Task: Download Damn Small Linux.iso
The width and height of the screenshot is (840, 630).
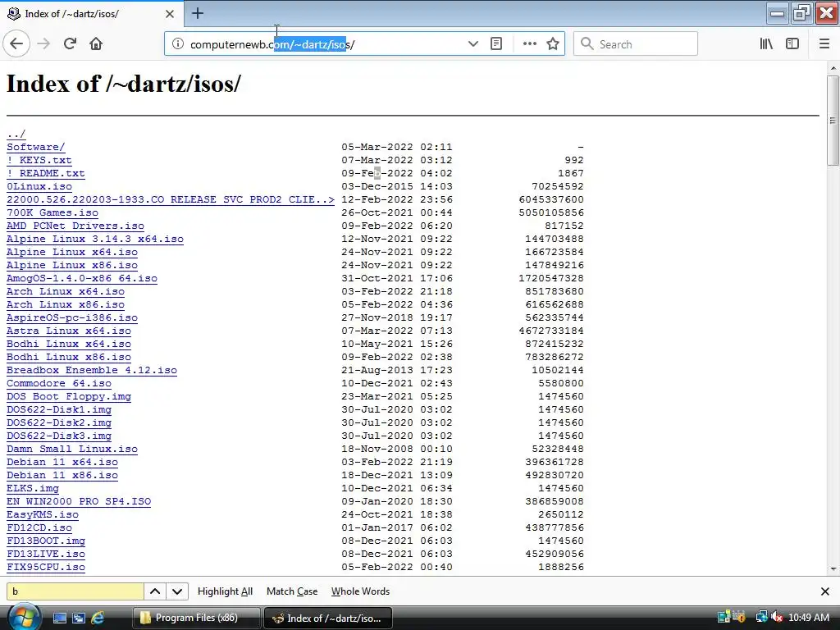Action: [72, 449]
